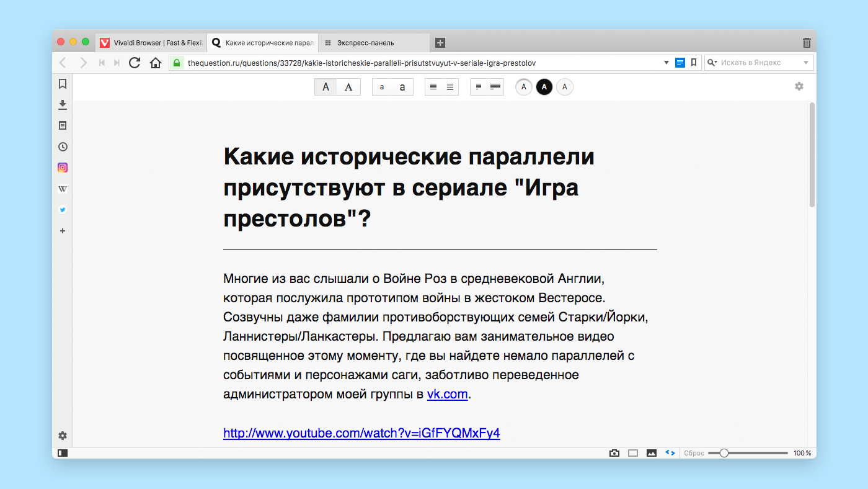Click the fast forward navigation button
This screenshot has width=868, height=489.
pyautogui.click(x=117, y=63)
